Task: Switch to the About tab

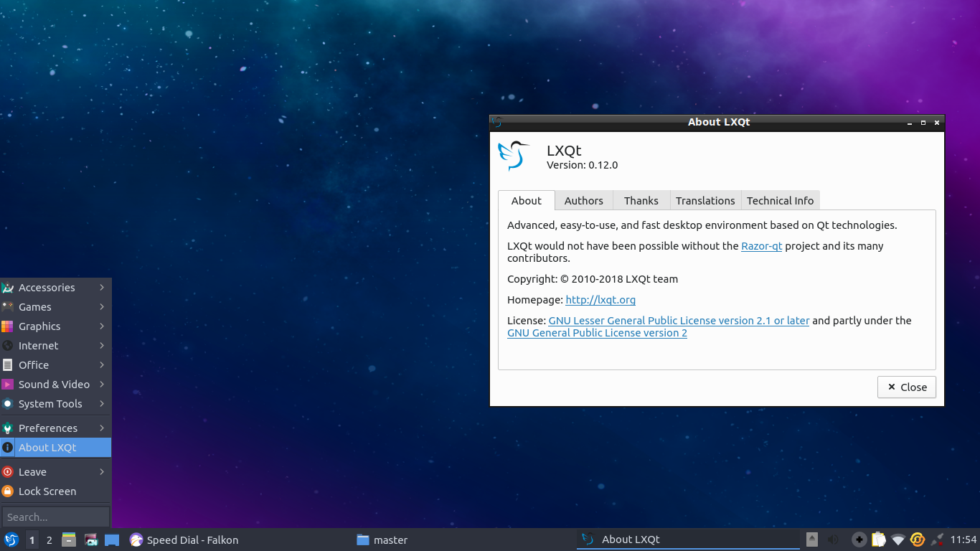Action: [527, 201]
